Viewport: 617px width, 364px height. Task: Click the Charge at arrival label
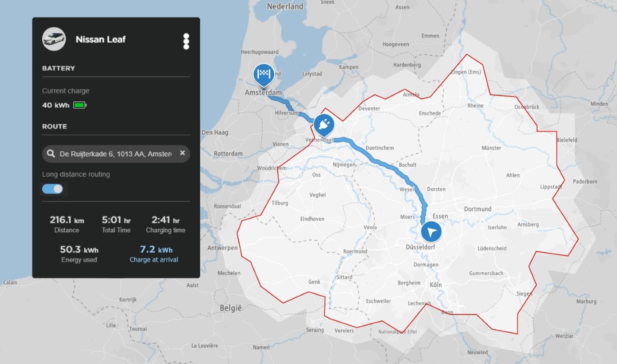coord(154,260)
